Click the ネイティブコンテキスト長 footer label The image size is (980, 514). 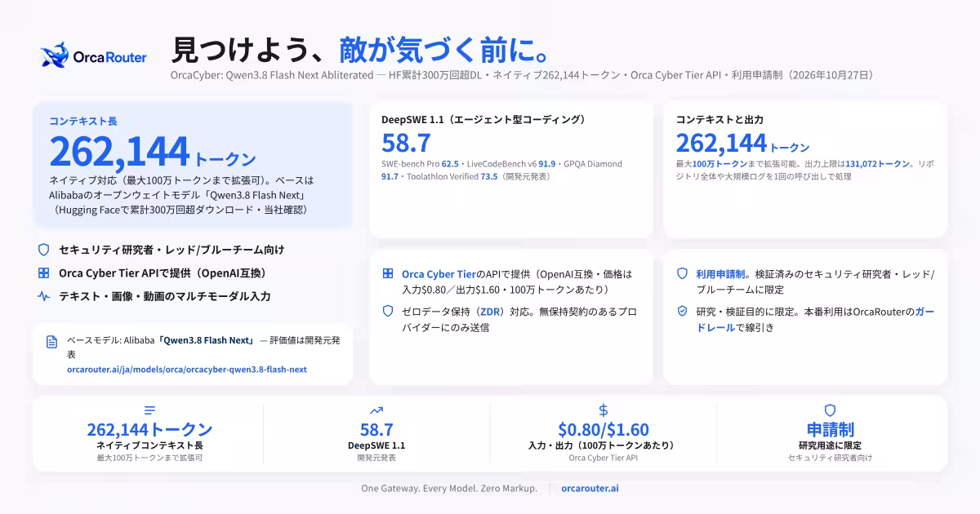149,445
